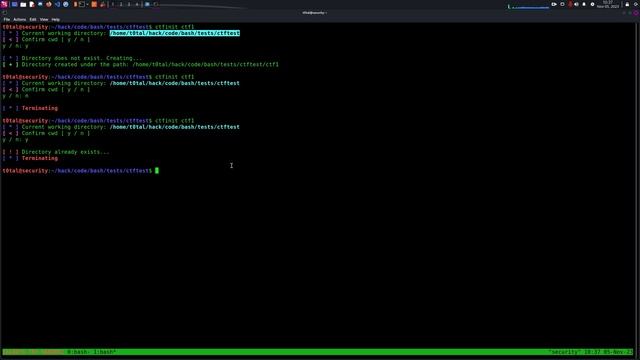Click the lock screen icon
The width and height of the screenshot is (640, 360).
coord(627,4)
